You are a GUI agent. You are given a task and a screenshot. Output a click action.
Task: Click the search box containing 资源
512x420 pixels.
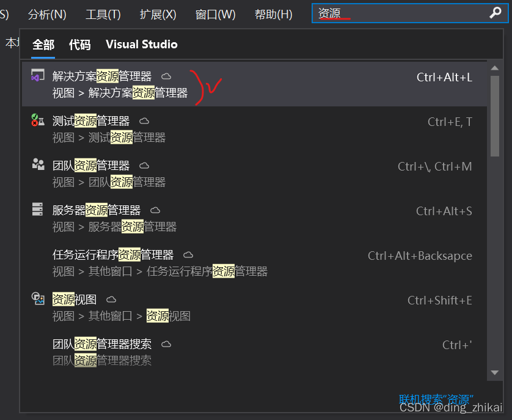click(x=410, y=13)
